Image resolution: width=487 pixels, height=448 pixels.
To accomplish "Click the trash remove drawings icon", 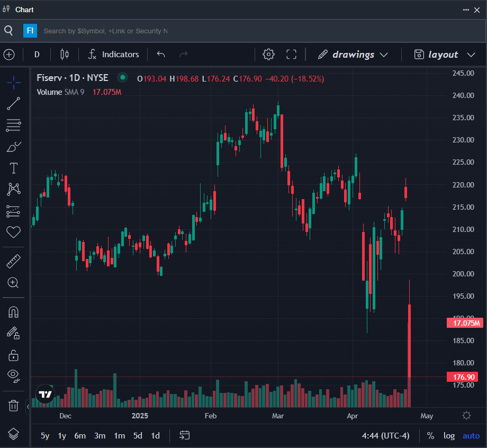I will click(14, 406).
